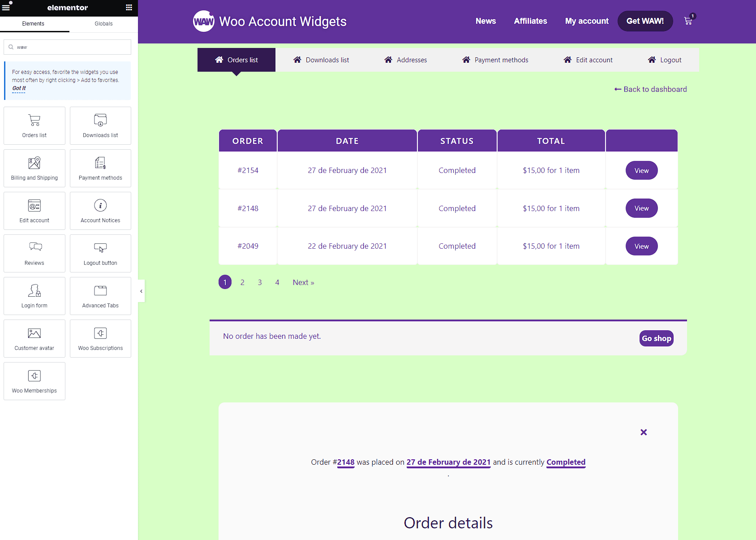Click the Get WAW! button
Screen dimensions: 756x540
(x=645, y=21)
